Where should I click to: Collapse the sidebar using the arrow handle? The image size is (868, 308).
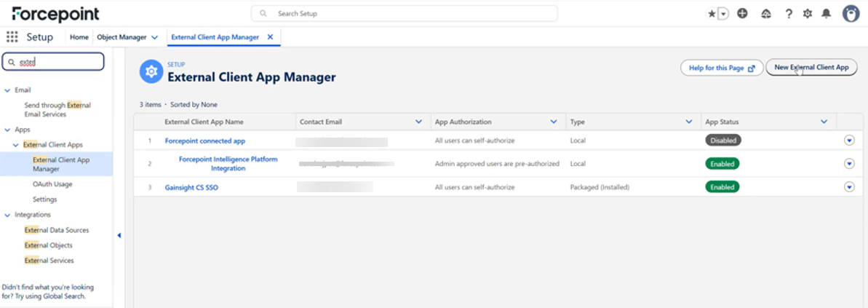click(x=119, y=235)
